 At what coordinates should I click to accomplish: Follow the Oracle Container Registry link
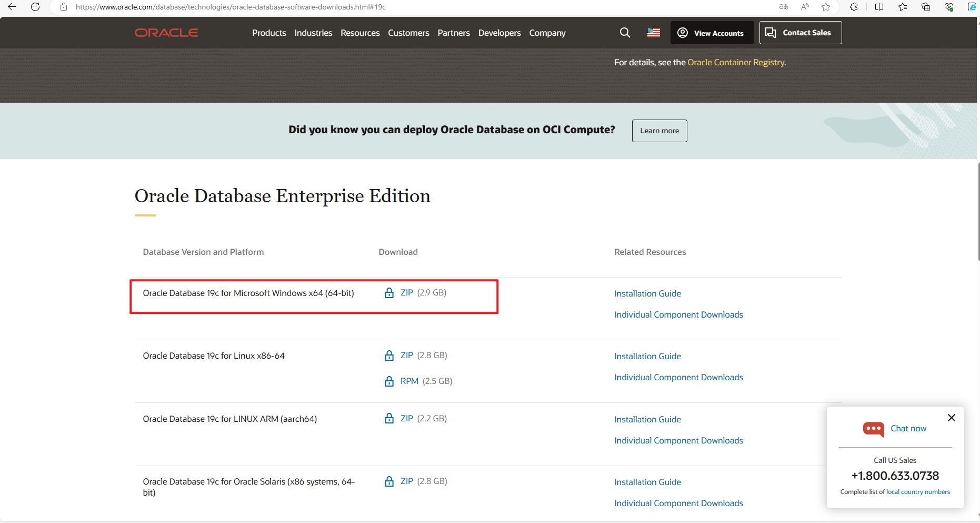(x=736, y=62)
